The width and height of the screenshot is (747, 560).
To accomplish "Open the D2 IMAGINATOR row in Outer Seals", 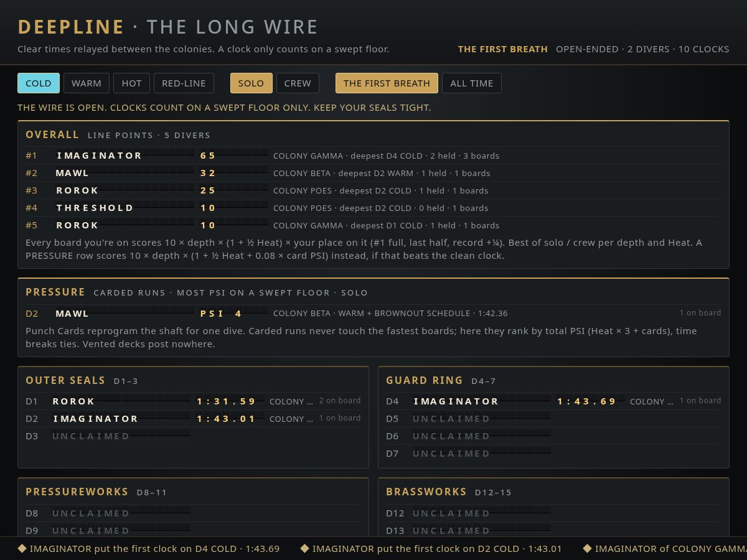I will (x=193, y=419).
